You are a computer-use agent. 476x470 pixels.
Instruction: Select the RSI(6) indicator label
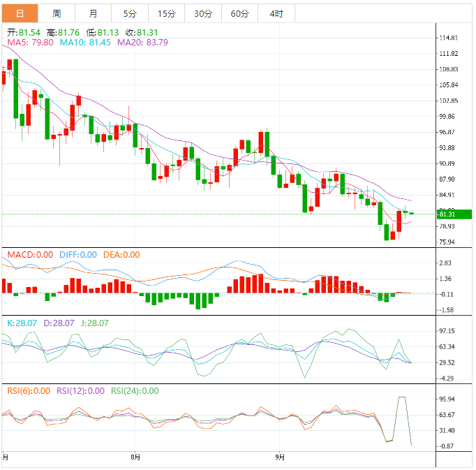pos(29,391)
